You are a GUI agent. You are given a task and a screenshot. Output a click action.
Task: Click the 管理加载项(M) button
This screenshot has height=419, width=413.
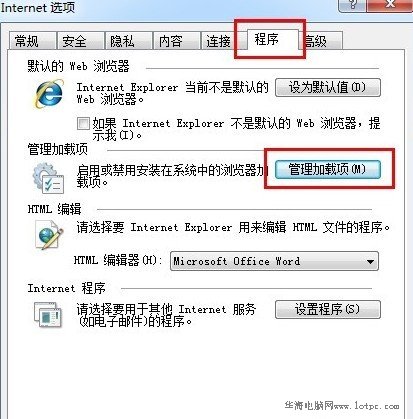point(328,169)
